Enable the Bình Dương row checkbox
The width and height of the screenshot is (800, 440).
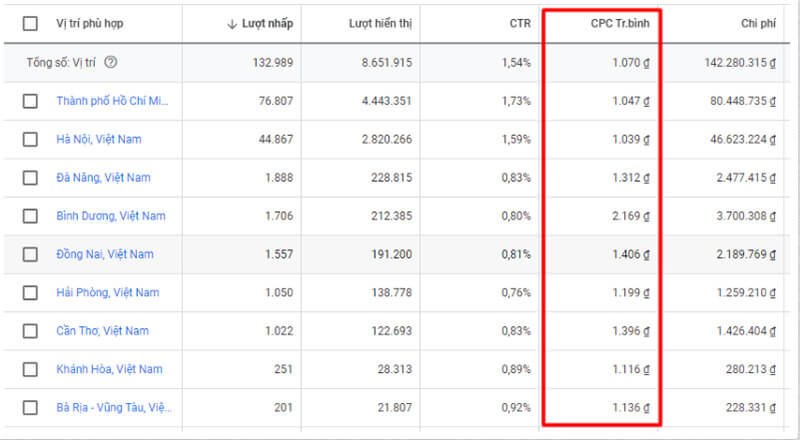click(x=30, y=216)
